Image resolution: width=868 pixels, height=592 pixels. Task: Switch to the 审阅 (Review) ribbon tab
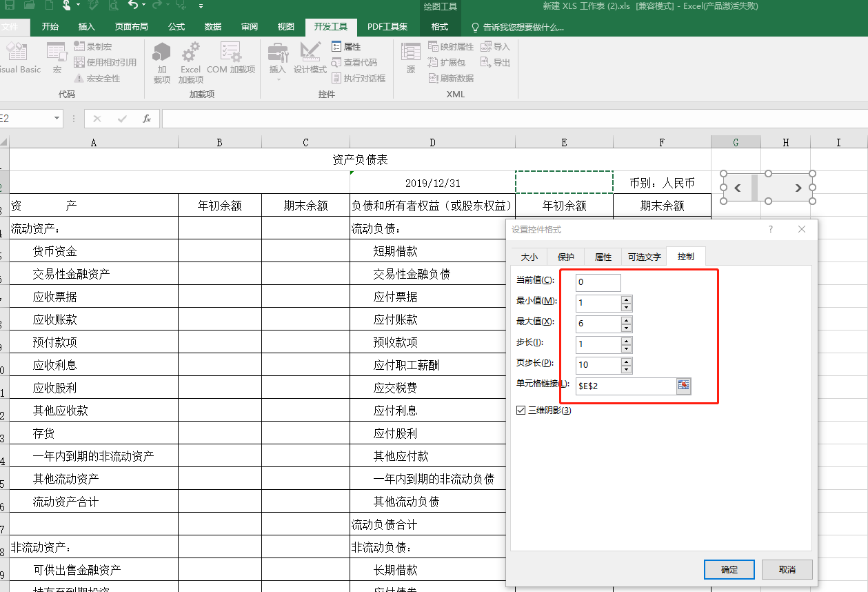click(x=250, y=27)
